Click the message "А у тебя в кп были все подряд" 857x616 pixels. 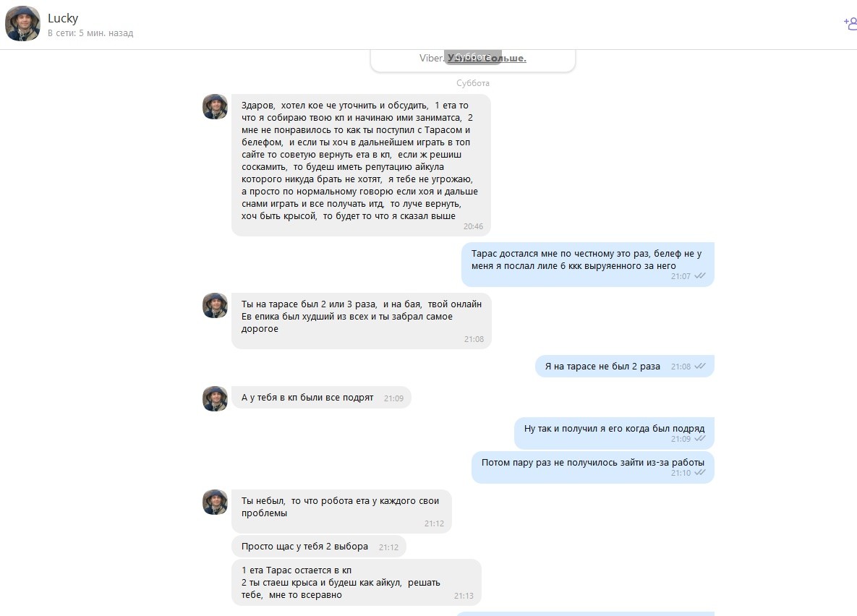coord(307,398)
